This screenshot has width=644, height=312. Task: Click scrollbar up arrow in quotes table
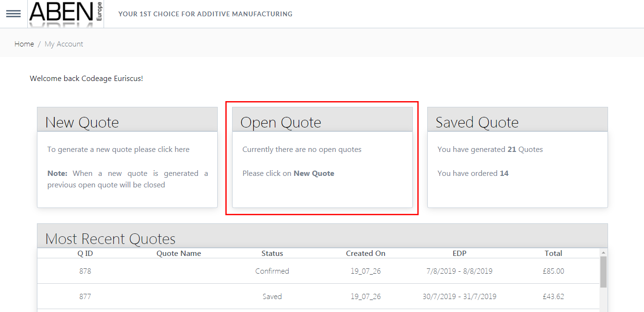pos(603,252)
